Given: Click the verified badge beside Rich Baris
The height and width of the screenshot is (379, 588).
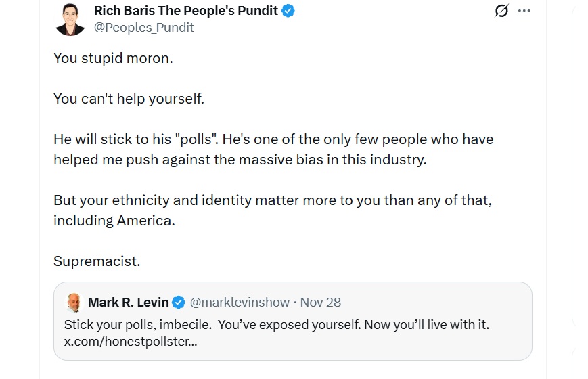Looking at the screenshot, I should (x=288, y=11).
